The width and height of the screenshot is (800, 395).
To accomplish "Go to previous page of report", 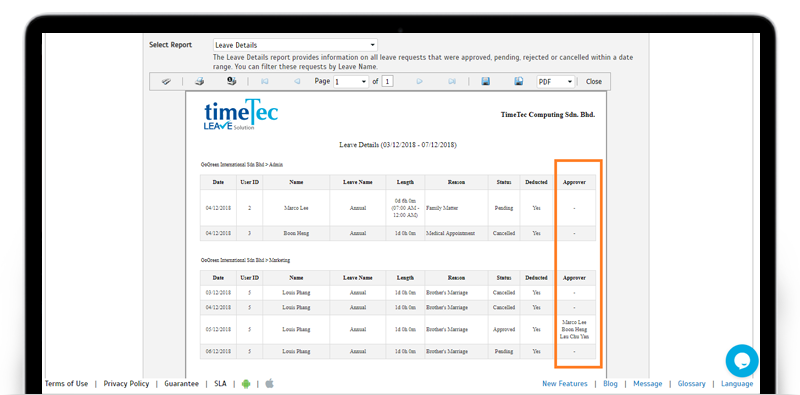I will [x=296, y=81].
